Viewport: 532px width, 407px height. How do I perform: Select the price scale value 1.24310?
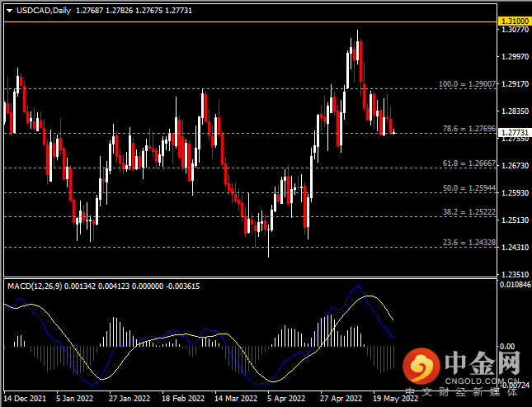(515, 248)
